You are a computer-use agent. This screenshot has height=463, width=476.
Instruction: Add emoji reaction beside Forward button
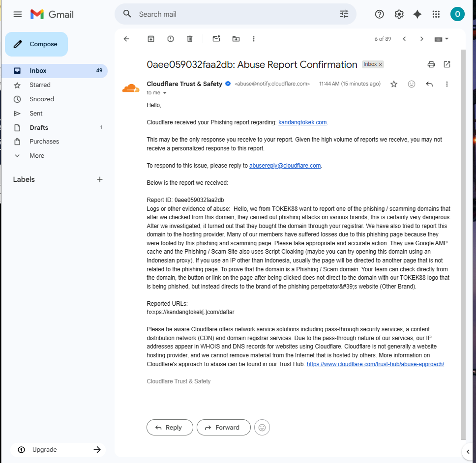pyautogui.click(x=262, y=428)
